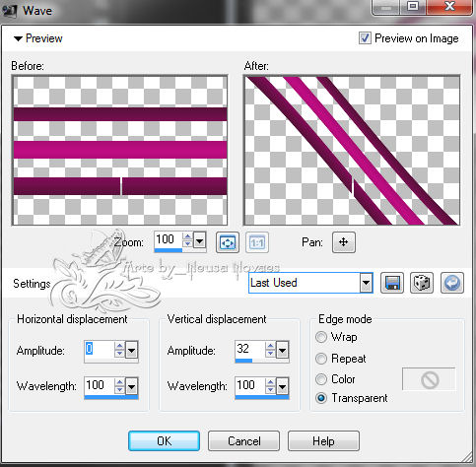The height and width of the screenshot is (467, 476).
Task: Click the horizontal Amplitude input field
Action: click(x=100, y=350)
